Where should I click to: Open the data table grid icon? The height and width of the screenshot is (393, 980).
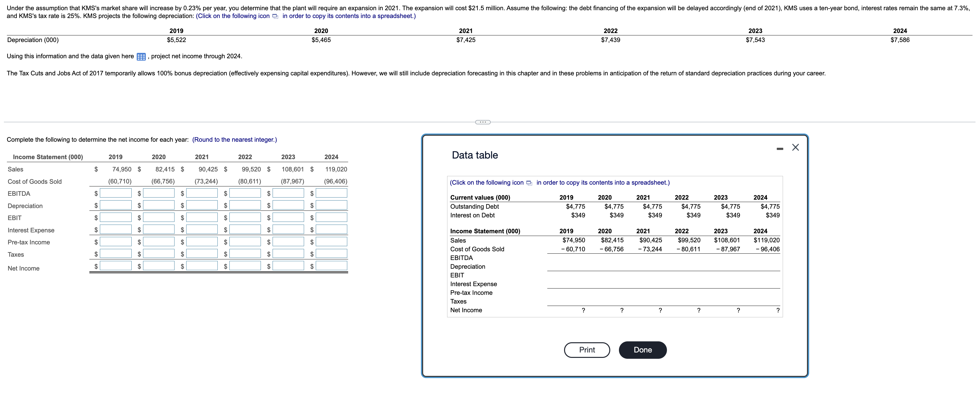pos(141,57)
